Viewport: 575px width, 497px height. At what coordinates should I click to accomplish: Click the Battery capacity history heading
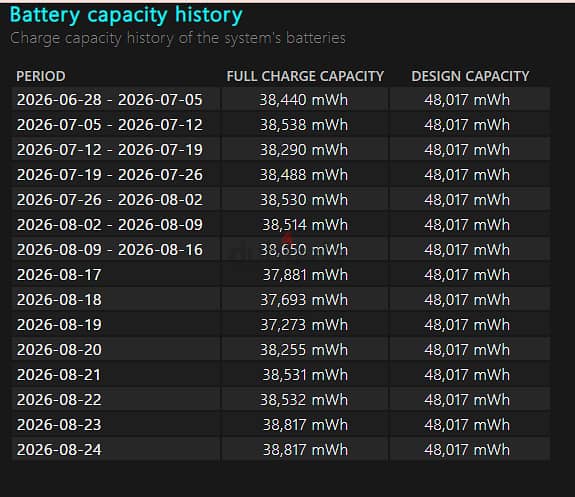tap(126, 16)
